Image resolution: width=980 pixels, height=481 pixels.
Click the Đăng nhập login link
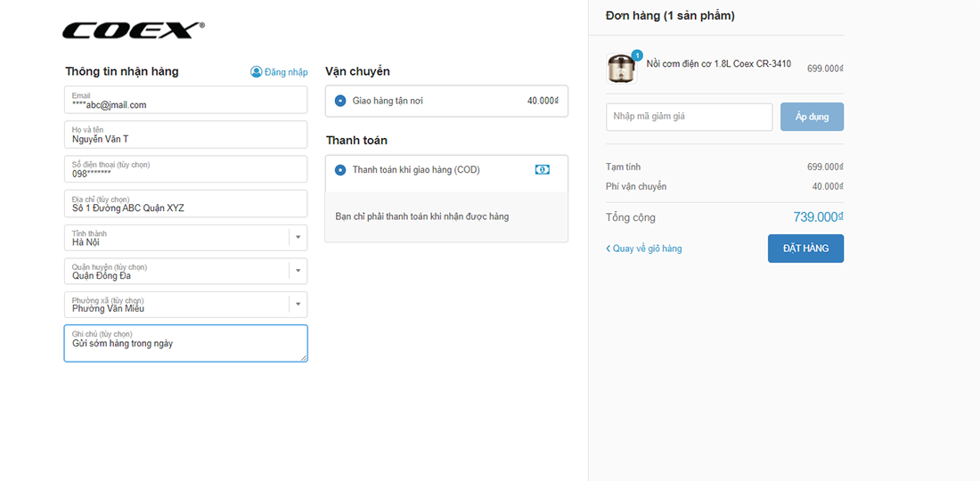pyautogui.click(x=286, y=72)
